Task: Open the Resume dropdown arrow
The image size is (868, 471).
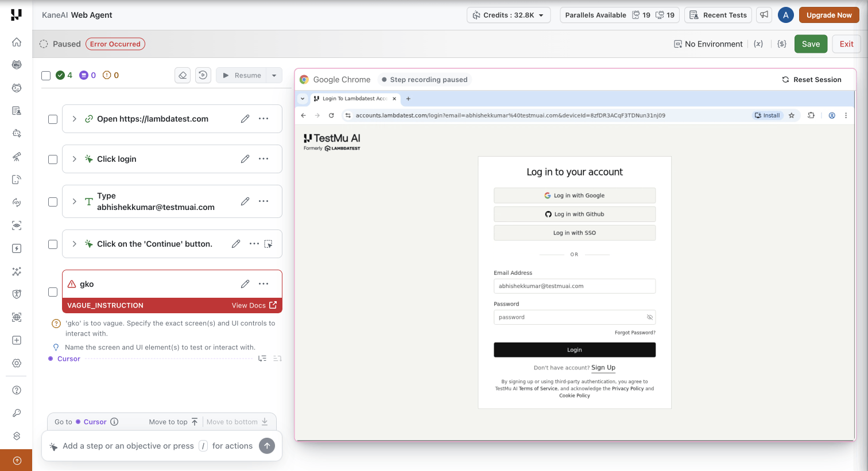Action: pyautogui.click(x=274, y=75)
